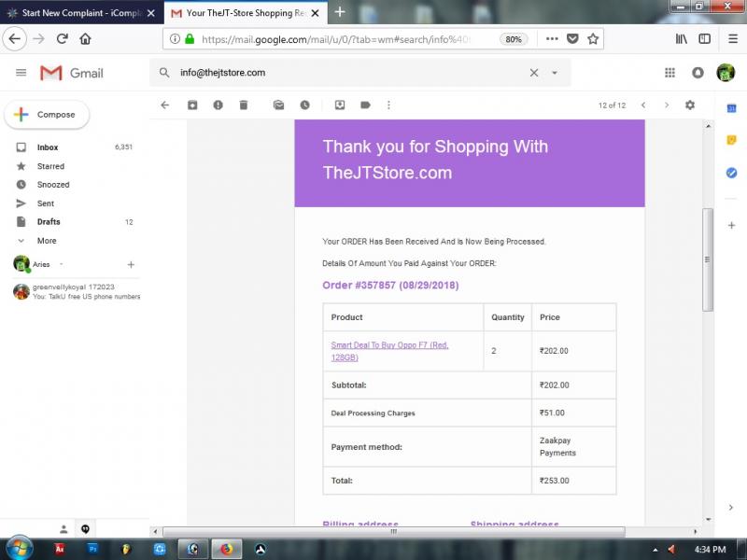
Task: Start a new chat with plus icon
Action: (131, 264)
